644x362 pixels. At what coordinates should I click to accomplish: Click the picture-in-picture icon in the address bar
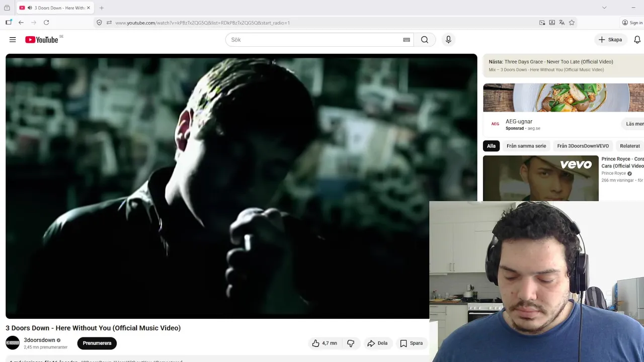tap(542, 23)
